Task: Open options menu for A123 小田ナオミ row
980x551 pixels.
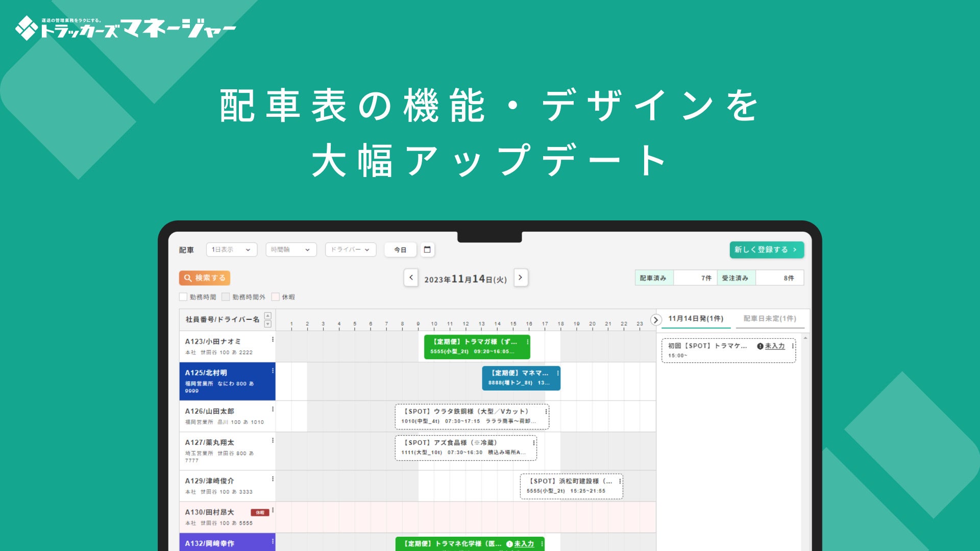Action: click(x=273, y=340)
